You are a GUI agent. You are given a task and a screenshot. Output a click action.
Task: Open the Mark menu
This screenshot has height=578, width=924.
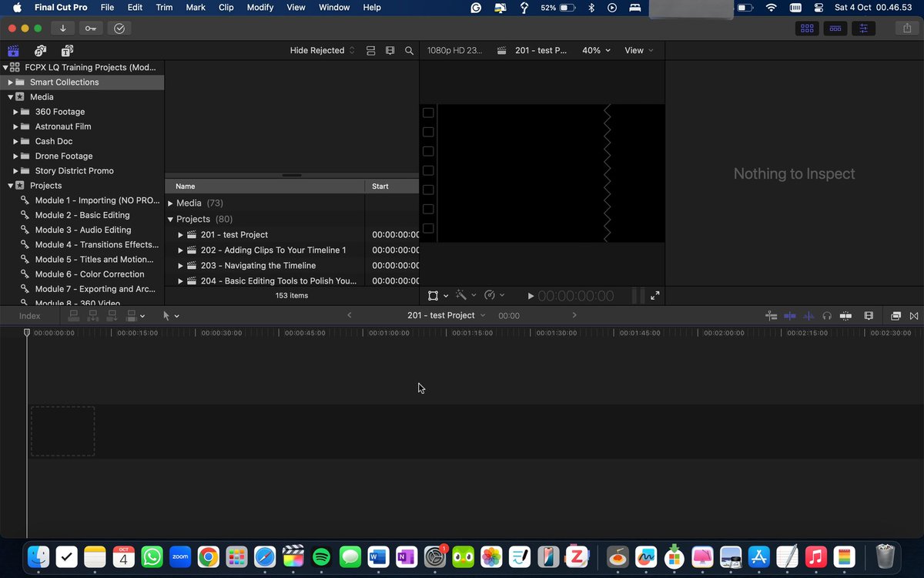196,7
